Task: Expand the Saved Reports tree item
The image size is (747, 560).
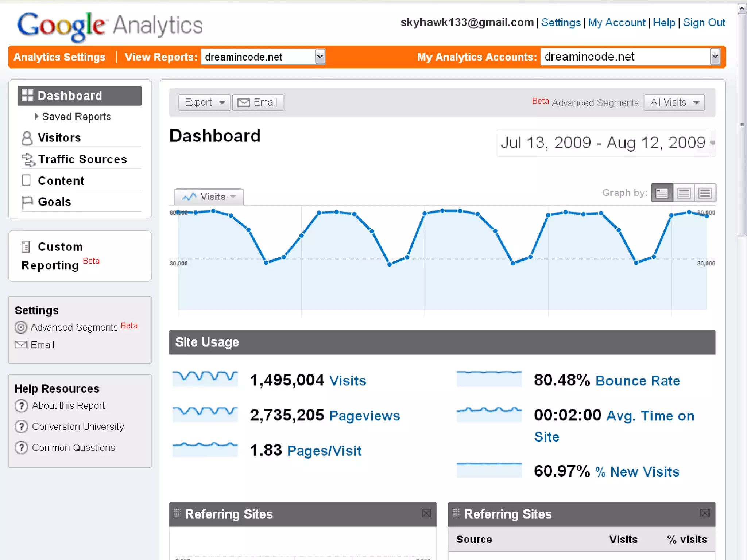Action: click(x=36, y=116)
